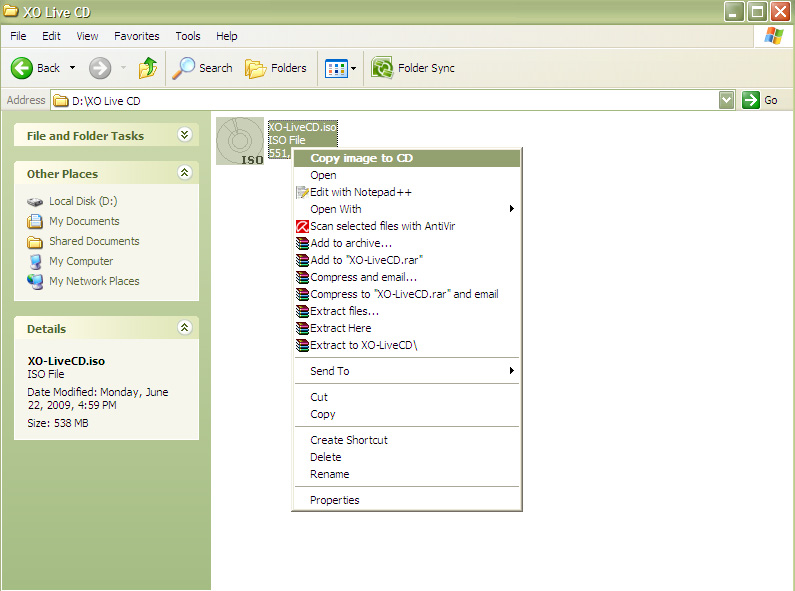Screen dimensions: 795x591
Task: Choose Open in the context menu
Action: 407,175
